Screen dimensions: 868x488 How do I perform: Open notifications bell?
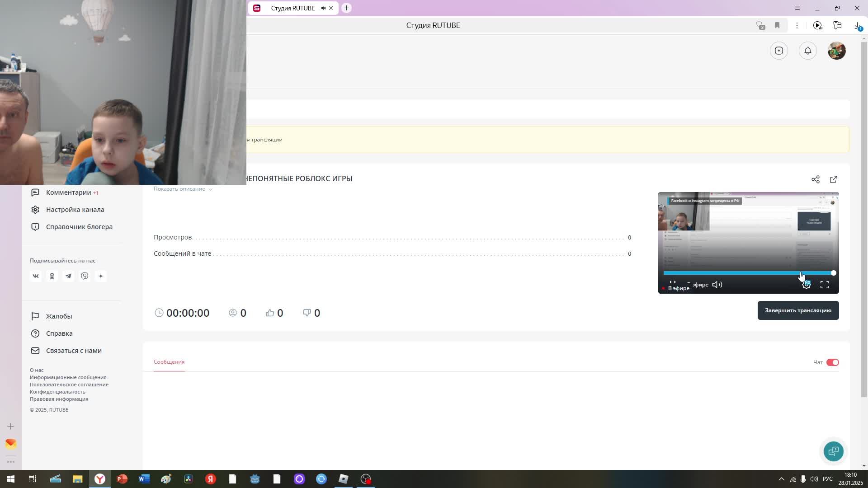(808, 51)
